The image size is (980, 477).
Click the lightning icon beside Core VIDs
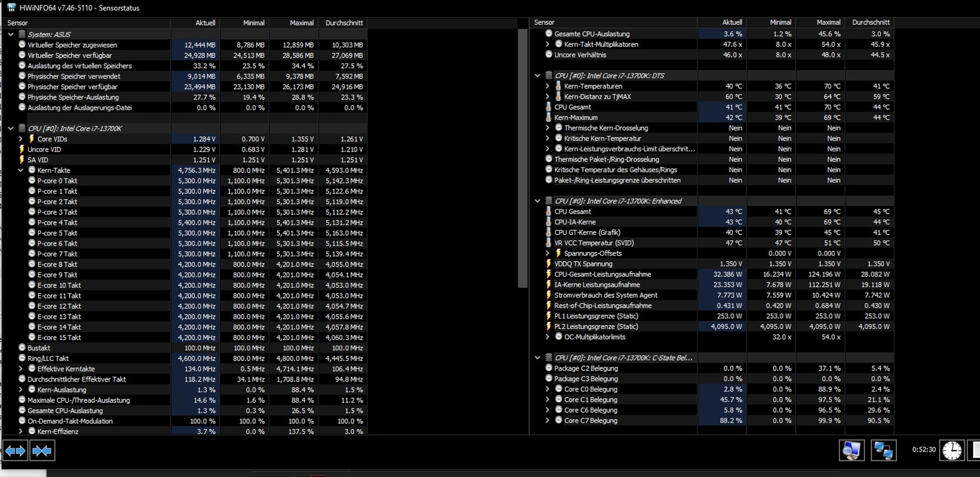pyautogui.click(x=31, y=139)
